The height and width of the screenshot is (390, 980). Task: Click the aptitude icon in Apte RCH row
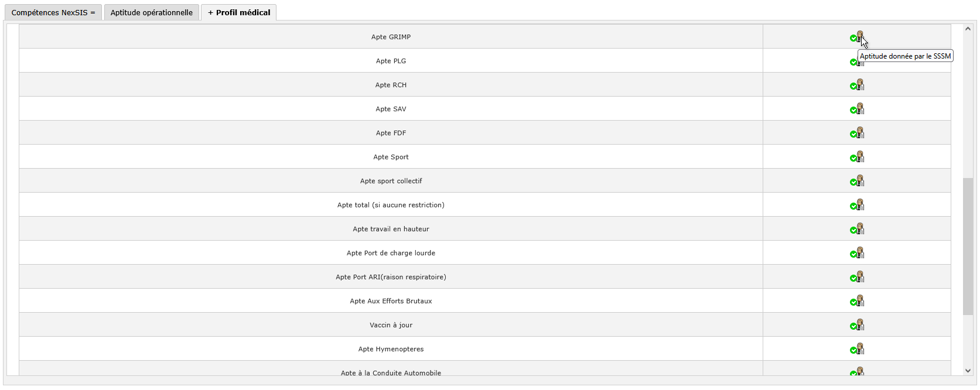pos(857,85)
